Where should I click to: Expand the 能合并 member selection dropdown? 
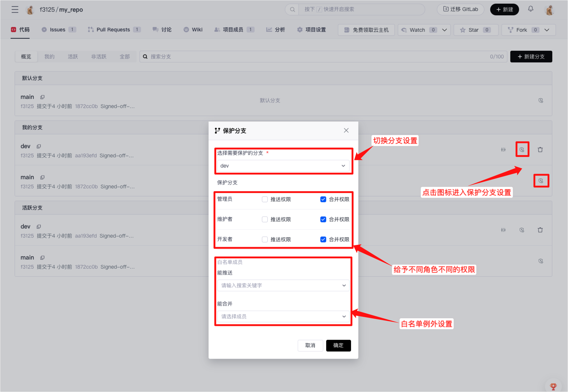pyautogui.click(x=283, y=316)
